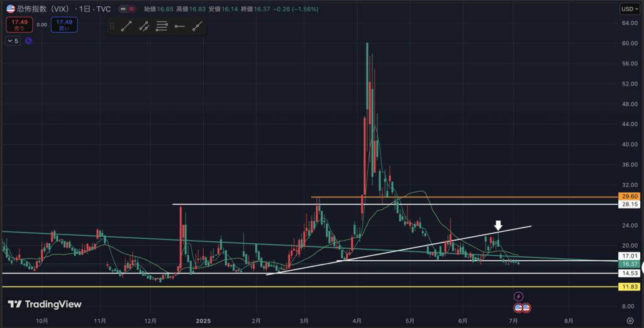Click the 20.00 price scale label
The height and width of the screenshot is (328, 644).
(x=630, y=246)
